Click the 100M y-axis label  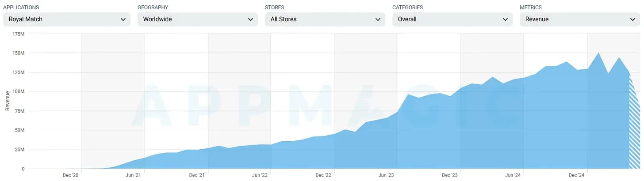(18, 92)
